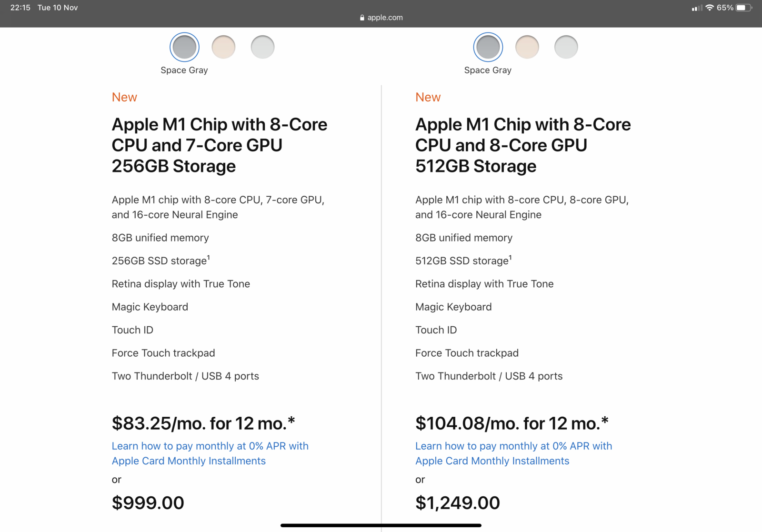The height and width of the screenshot is (532, 762).
Task: Tap the battery icon in status bar
Action: (744, 8)
